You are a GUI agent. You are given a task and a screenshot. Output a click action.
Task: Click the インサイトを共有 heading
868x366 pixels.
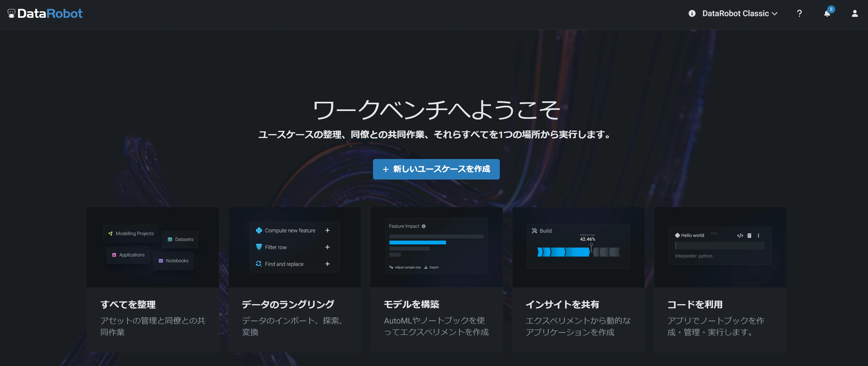(x=562, y=304)
